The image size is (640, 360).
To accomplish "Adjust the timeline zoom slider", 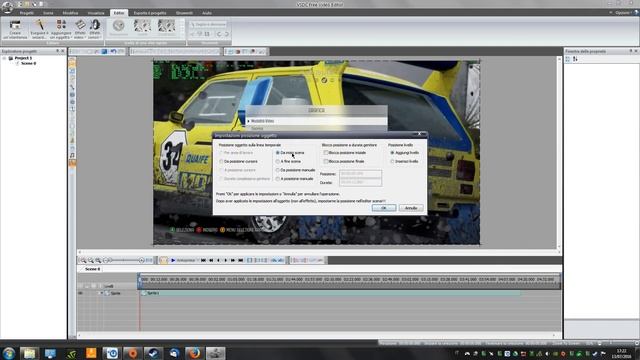I will tap(124, 260).
